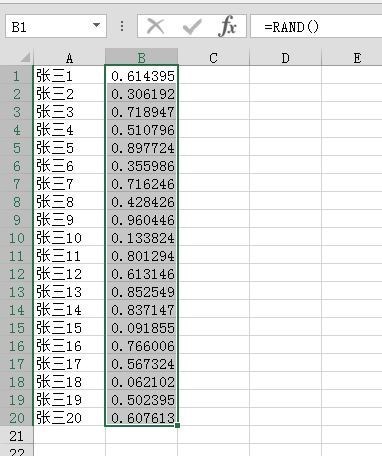Click cell containing 张三10
The image size is (382, 456).
[x=69, y=238]
